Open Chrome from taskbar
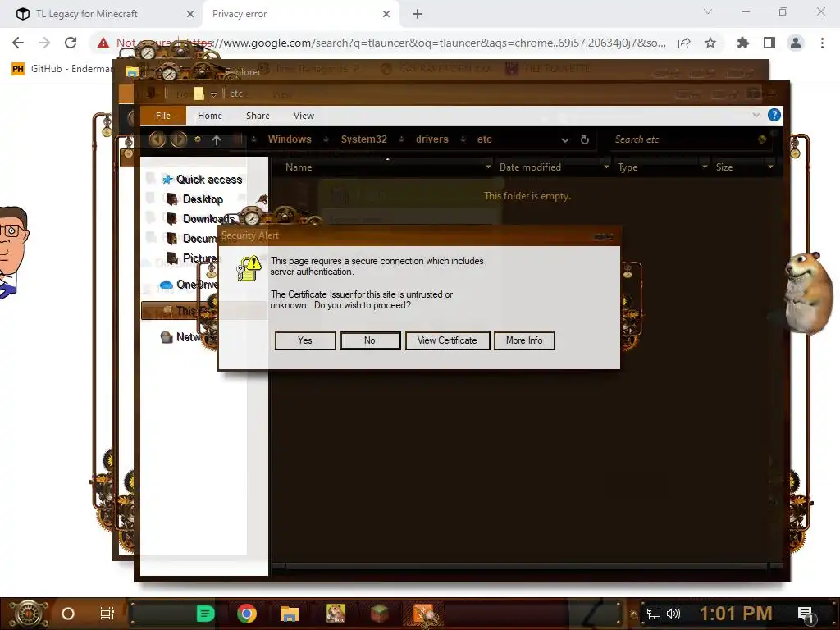 tap(247, 614)
